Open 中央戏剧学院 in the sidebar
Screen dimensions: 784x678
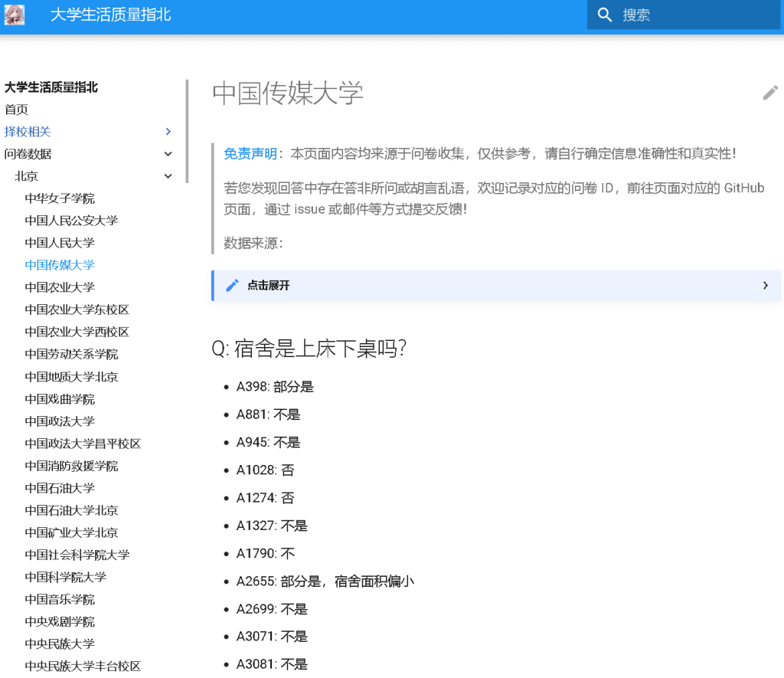click(60, 622)
